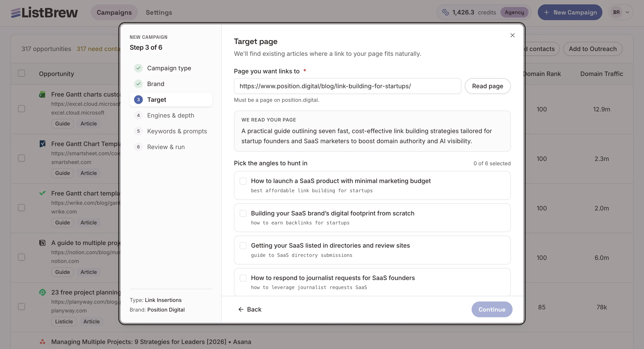The image size is (644, 349).
Task: Go to Review & run step
Action: (171, 147)
